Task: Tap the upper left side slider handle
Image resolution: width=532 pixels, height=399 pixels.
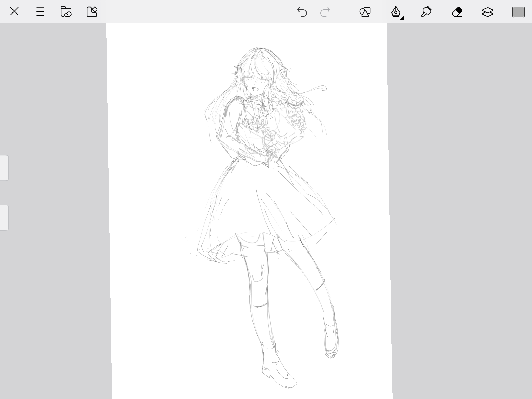Action: pyautogui.click(x=4, y=168)
